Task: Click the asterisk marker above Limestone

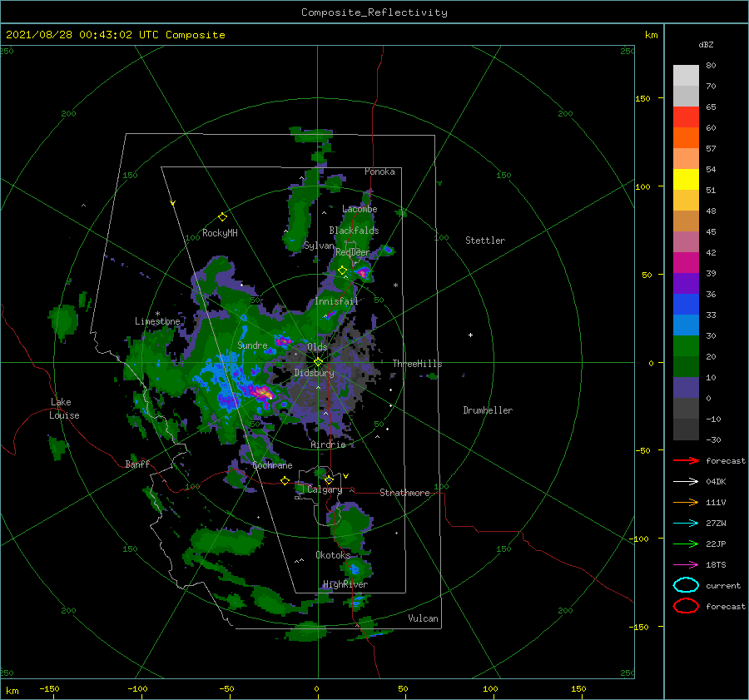Action: pyautogui.click(x=157, y=314)
